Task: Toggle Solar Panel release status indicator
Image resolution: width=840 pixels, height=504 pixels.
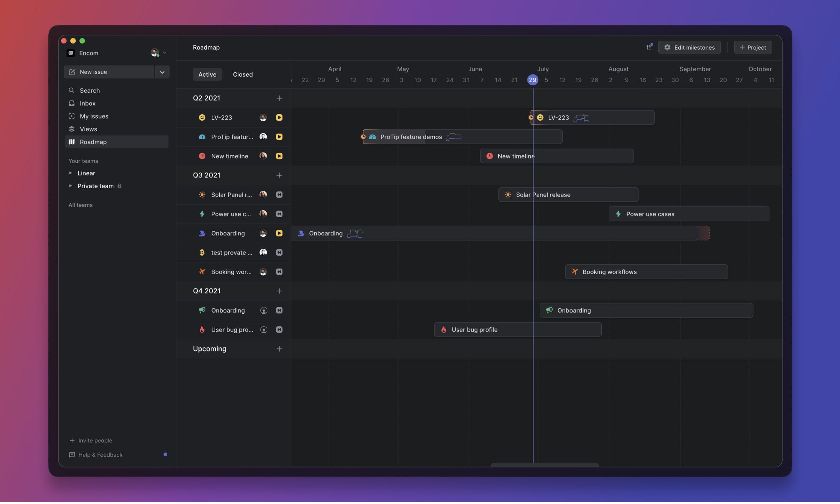Action: [x=279, y=195]
